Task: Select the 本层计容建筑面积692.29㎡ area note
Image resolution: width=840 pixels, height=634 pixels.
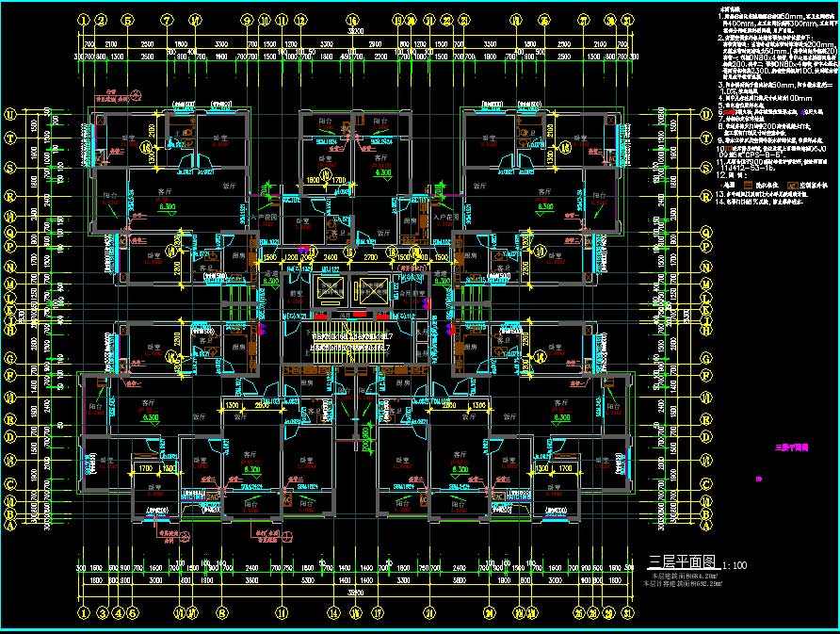Action: coord(683,583)
